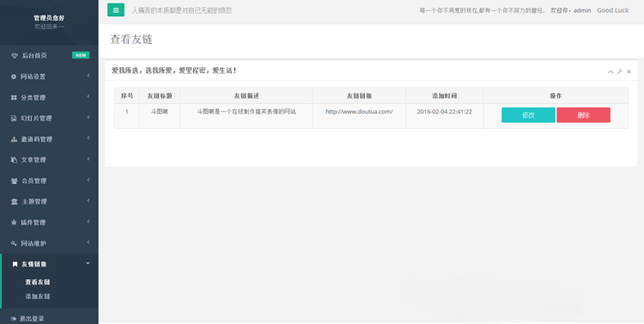The width and height of the screenshot is (644, 324).
Task: Click the teal 修改 edit button
Action: [x=528, y=115]
